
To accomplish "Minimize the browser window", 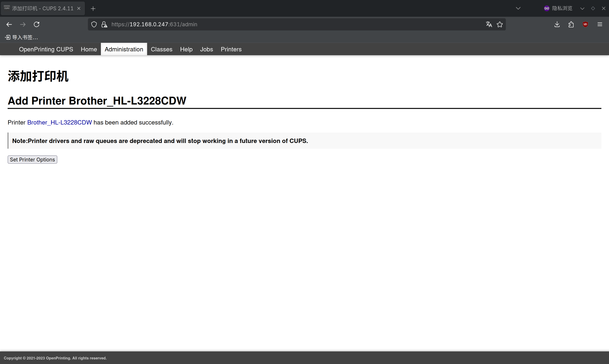I will [582, 8].
